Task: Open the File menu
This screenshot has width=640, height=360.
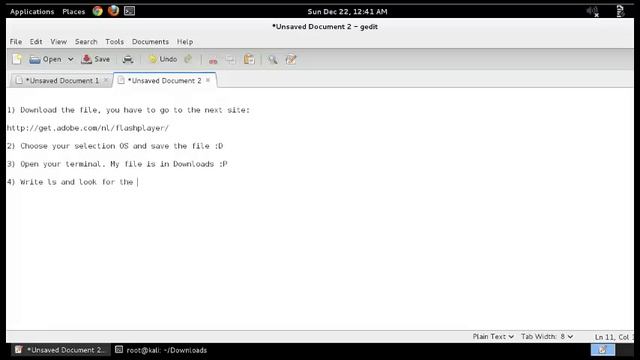Action: click(16, 42)
